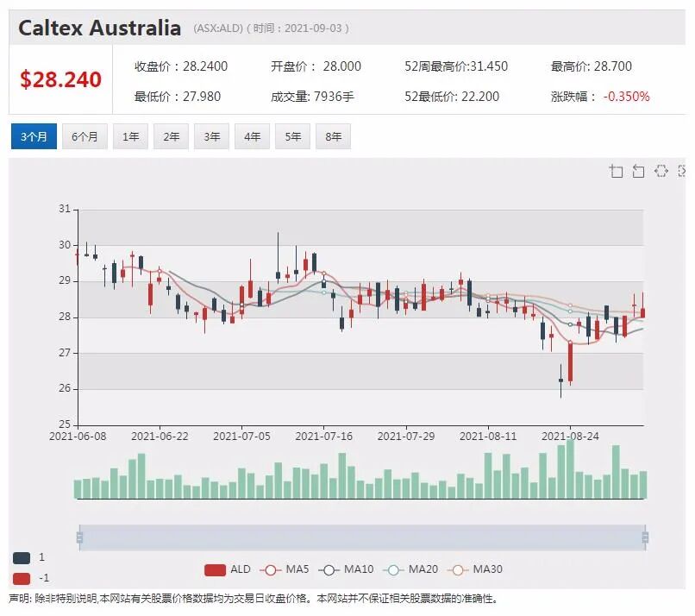Click the (ASX:ALD) ticker label
Viewport: 695px width, 616px height.
(x=218, y=28)
